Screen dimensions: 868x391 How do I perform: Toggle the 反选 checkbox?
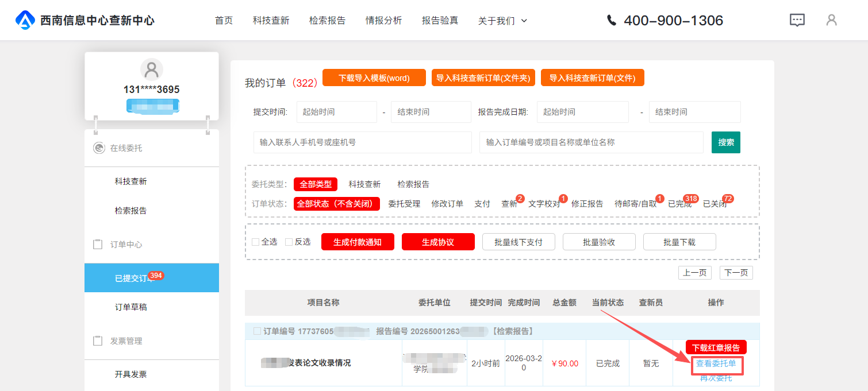tap(289, 241)
